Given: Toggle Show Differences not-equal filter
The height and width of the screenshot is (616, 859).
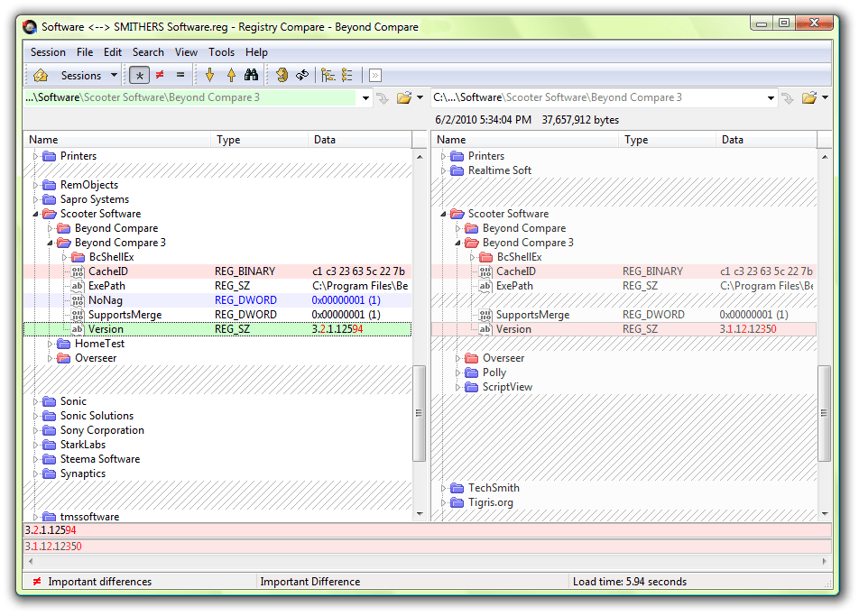Looking at the screenshot, I should click(160, 75).
